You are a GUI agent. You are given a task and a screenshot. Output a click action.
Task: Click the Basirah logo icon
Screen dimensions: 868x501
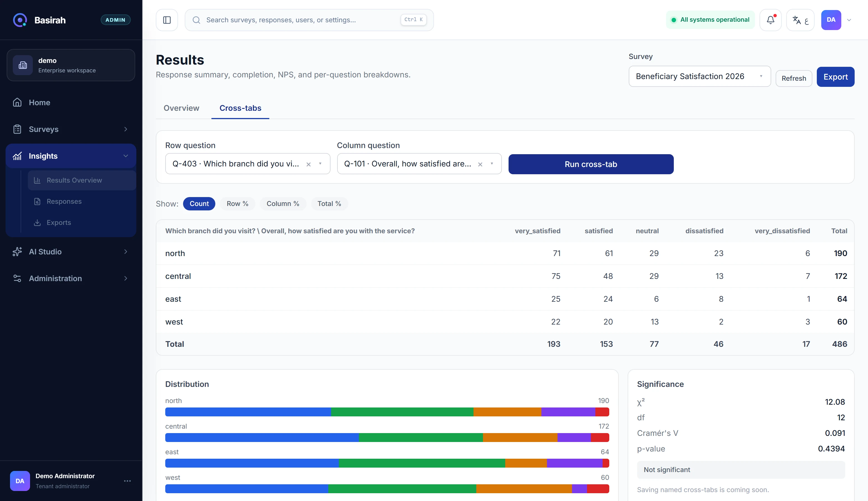(20, 20)
